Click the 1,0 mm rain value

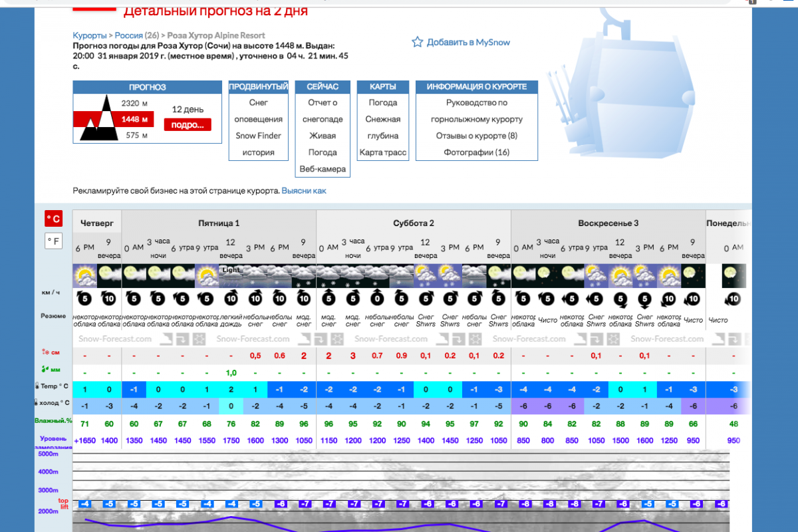[231, 372]
